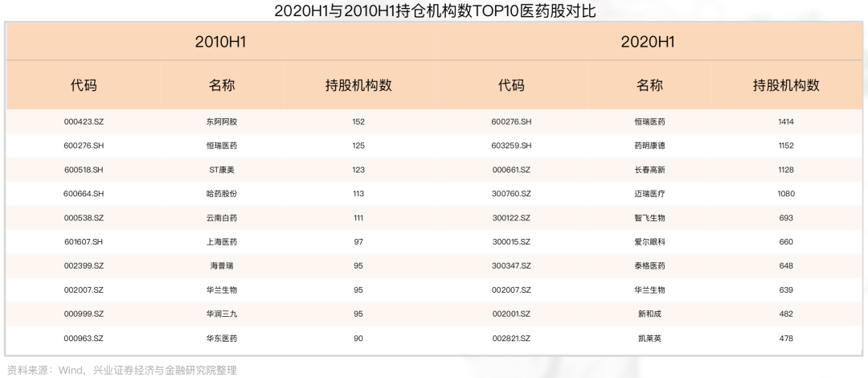Click value cell 1128
The width and height of the screenshot is (868, 378).
(785, 171)
